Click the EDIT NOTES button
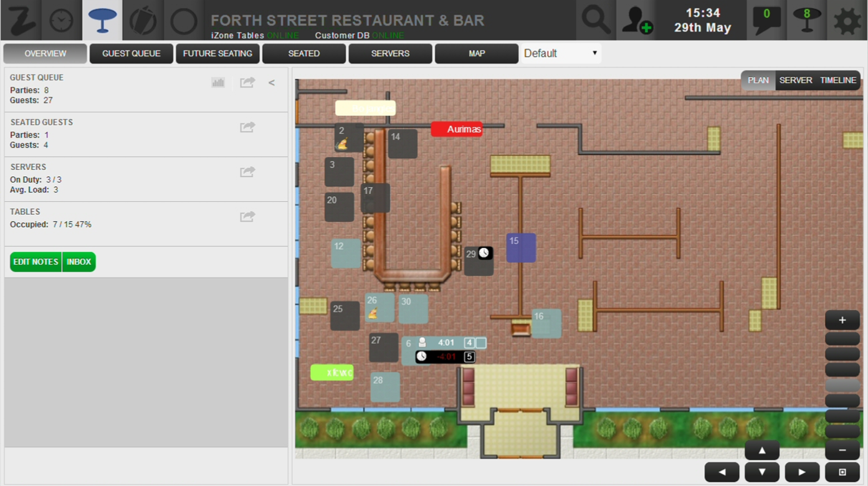 36,262
